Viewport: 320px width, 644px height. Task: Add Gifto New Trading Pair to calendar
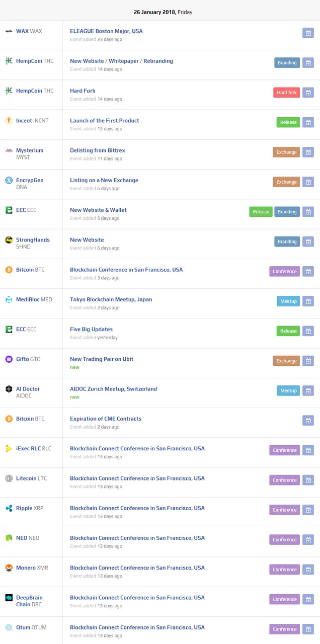coord(308,361)
